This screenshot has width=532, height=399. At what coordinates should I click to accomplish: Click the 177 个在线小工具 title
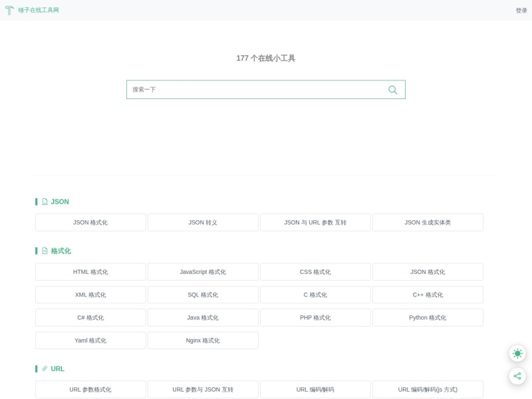tap(265, 58)
